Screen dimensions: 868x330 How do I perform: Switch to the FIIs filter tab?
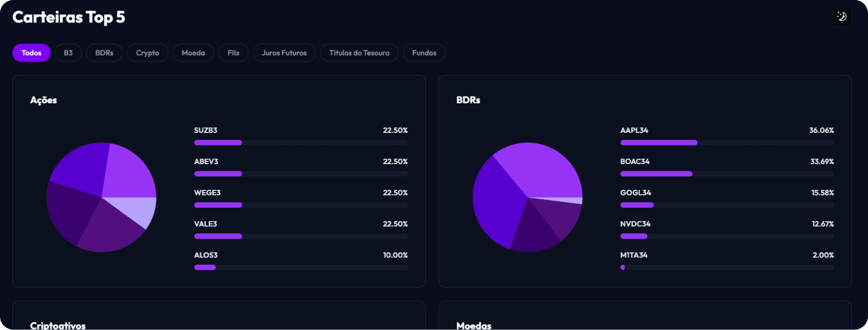233,53
